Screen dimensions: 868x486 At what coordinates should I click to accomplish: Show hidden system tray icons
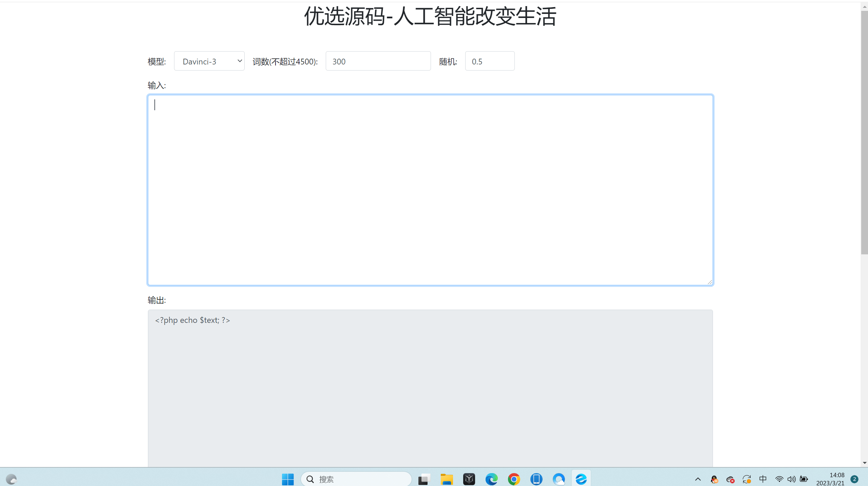coord(698,479)
